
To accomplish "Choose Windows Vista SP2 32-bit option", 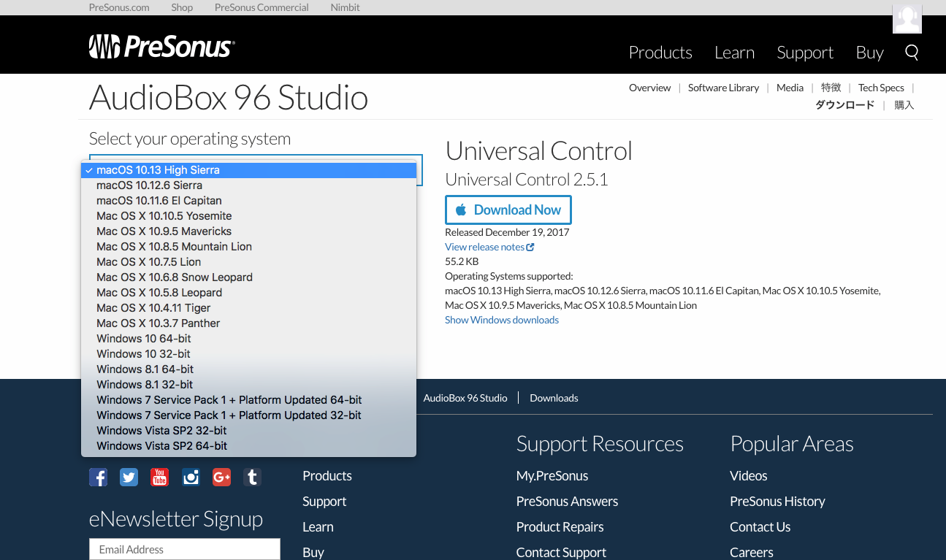I will point(249,431).
